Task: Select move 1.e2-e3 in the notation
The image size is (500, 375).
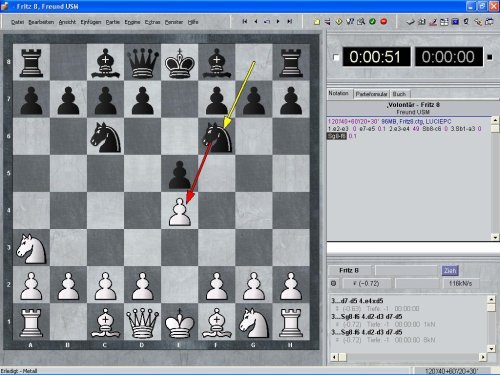Action: point(339,129)
